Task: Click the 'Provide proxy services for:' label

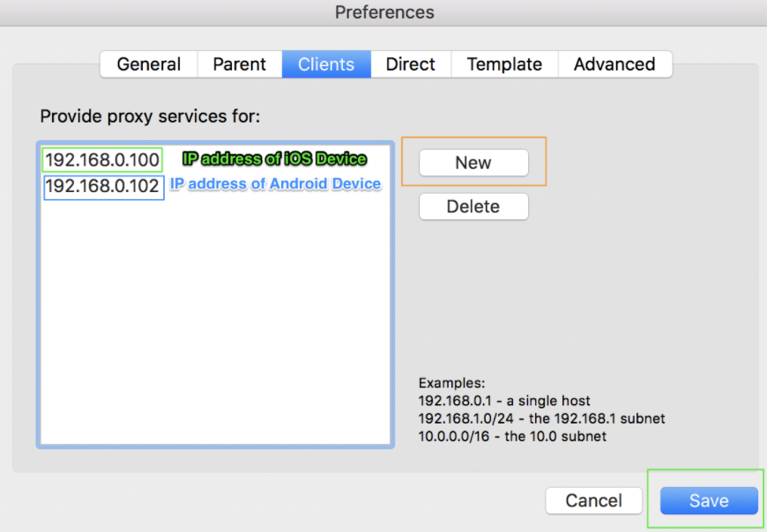Action: (151, 116)
